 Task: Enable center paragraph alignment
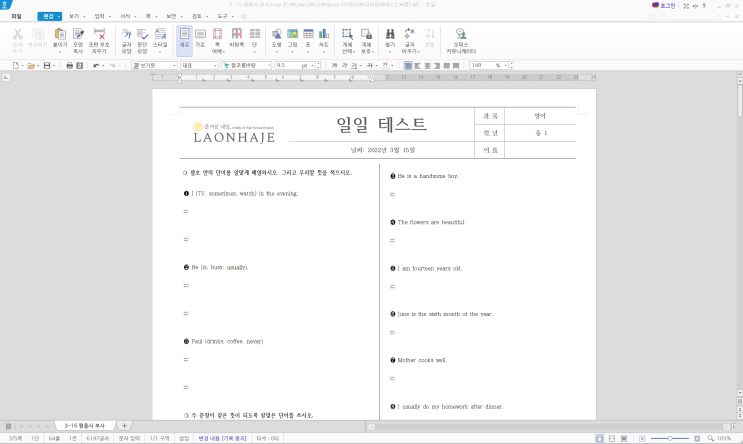427,65
